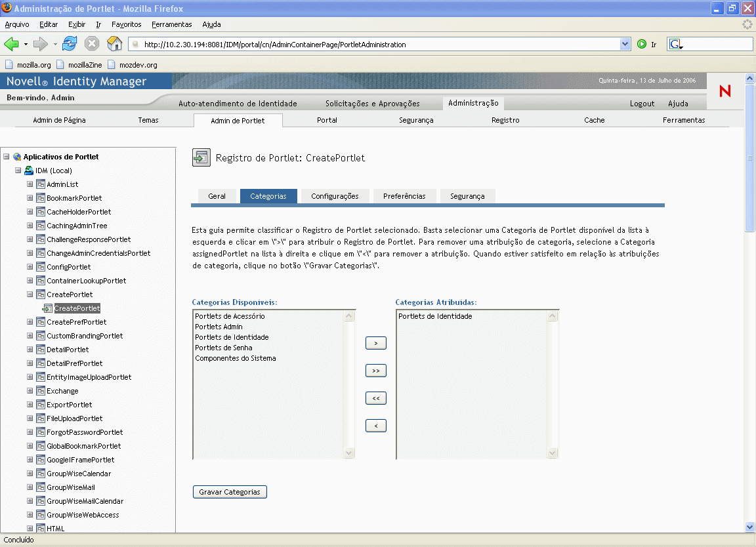Click the mozillaZine bookmark page icon
Image resolution: width=756 pixels, height=547 pixels.
point(60,64)
